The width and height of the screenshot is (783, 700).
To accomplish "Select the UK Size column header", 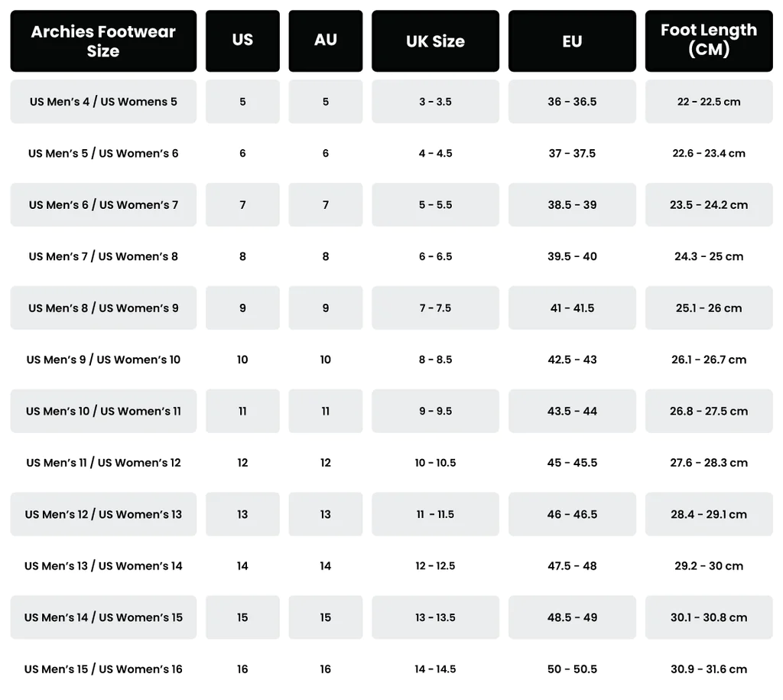I will [435, 41].
